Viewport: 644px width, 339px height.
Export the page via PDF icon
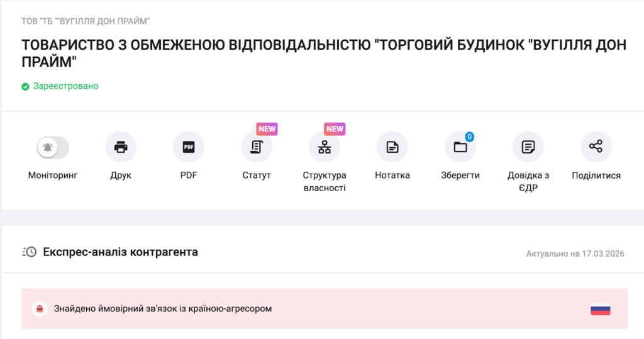click(x=189, y=147)
